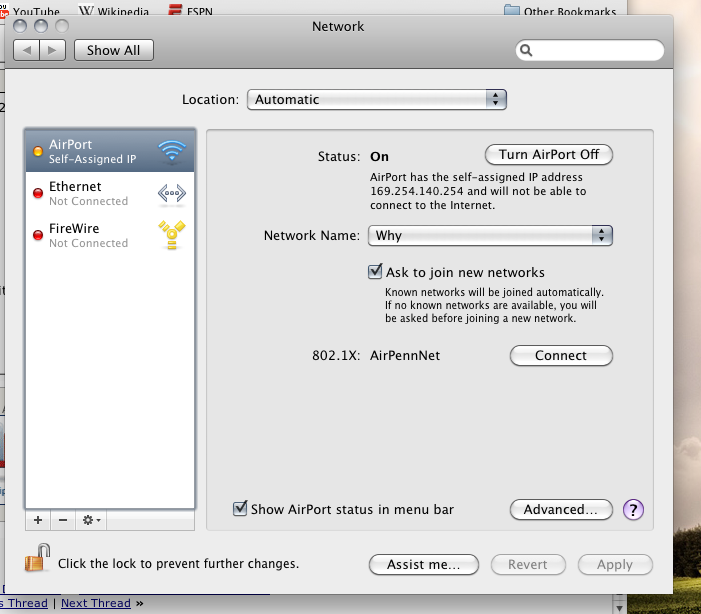The width and height of the screenshot is (701, 614).
Task: Select the AirPort service row
Action: tap(110, 151)
